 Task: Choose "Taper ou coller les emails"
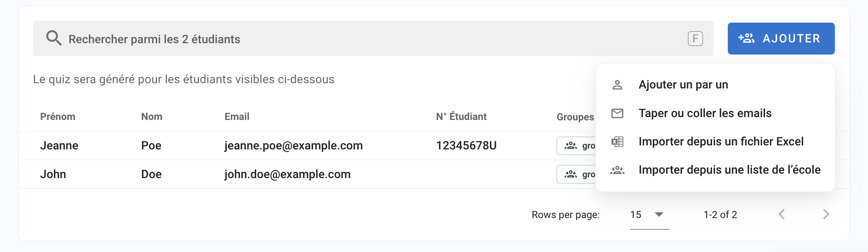[x=705, y=113]
